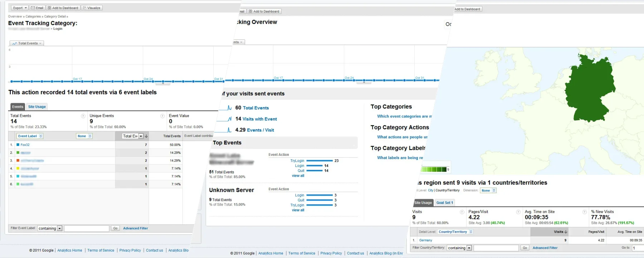
Task: Switch to the Events tab
Action: pos(18,107)
